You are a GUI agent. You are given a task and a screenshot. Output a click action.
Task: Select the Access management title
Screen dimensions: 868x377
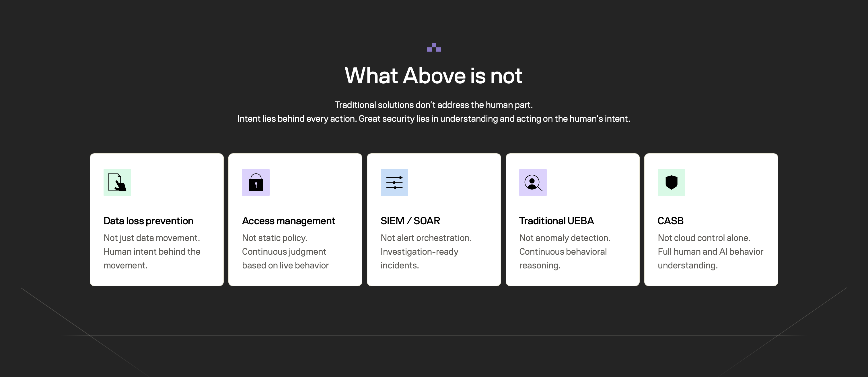[x=289, y=221]
